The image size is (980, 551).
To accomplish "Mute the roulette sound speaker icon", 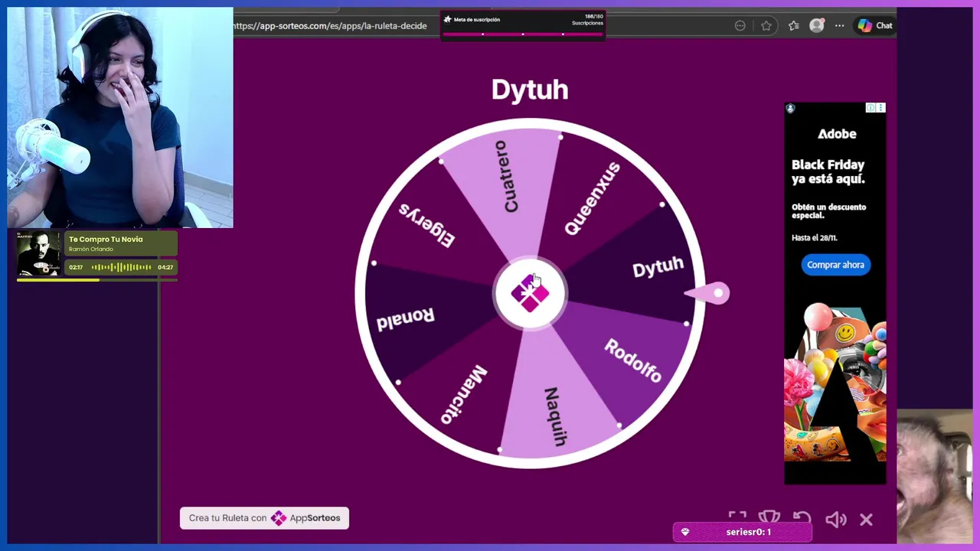I will 835,520.
